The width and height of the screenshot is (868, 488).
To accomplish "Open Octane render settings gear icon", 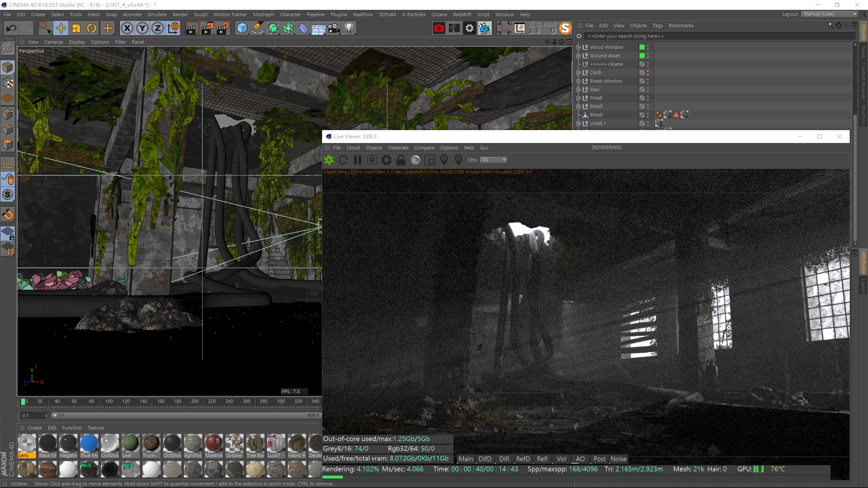I will point(387,160).
